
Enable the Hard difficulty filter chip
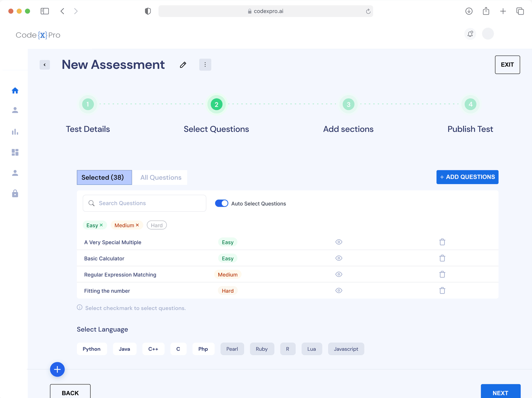point(157,225)
